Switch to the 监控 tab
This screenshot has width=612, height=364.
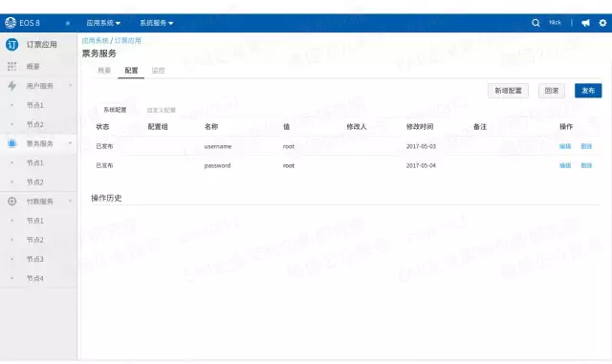[x=158, y=71]
